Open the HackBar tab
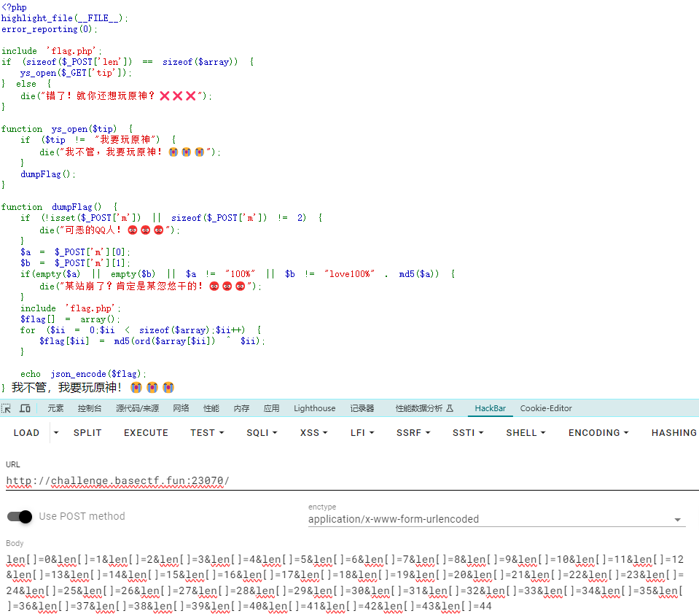 (491, 408)
